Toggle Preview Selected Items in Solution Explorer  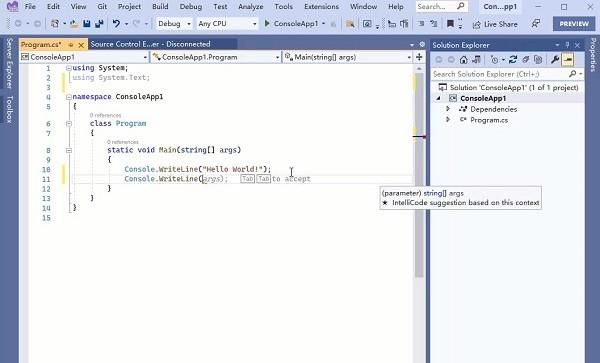[x=567, y=60]
